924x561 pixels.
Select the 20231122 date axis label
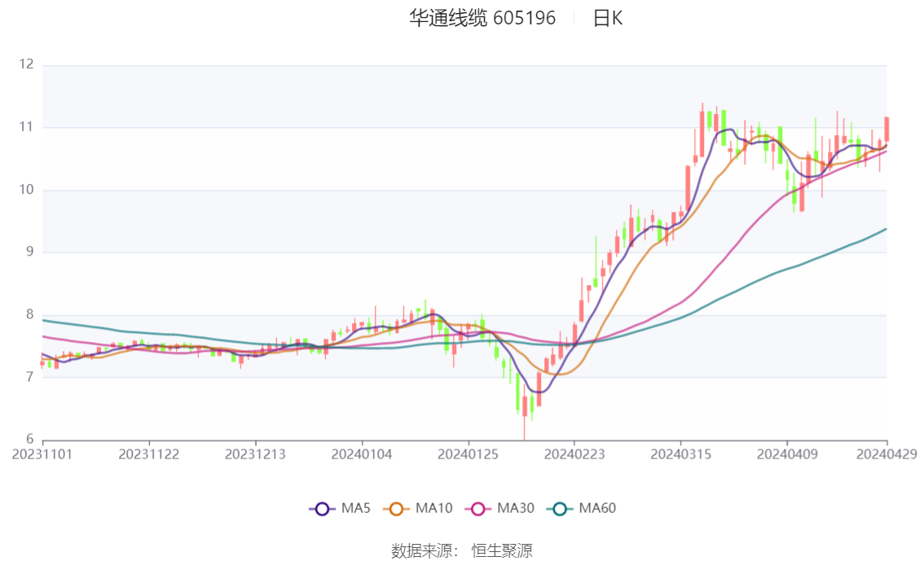[x=149, y=454]
